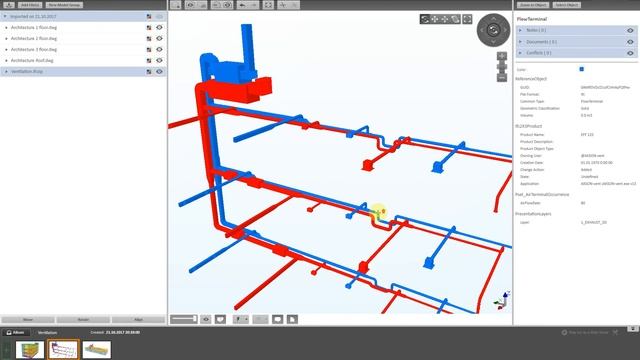Click the zoom extents icon beside the cube icon
The height and width of the screenshot is (360, 640).
(467, 19)
